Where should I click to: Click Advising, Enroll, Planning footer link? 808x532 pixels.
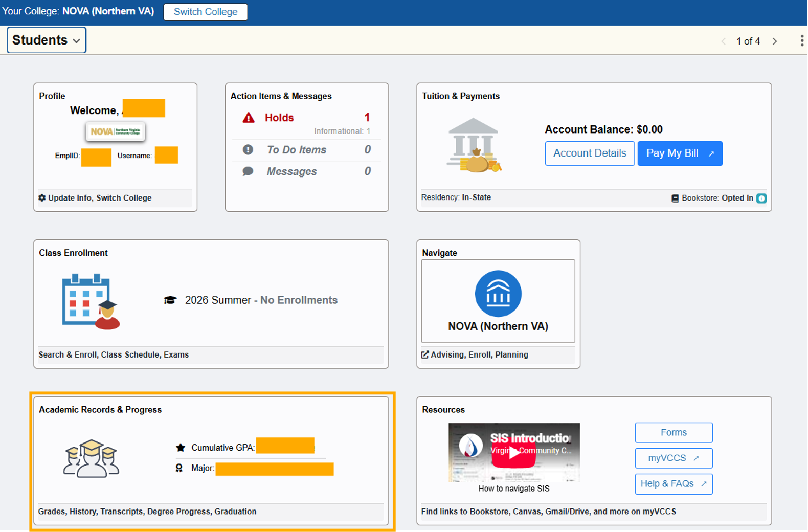coord(479,354)
